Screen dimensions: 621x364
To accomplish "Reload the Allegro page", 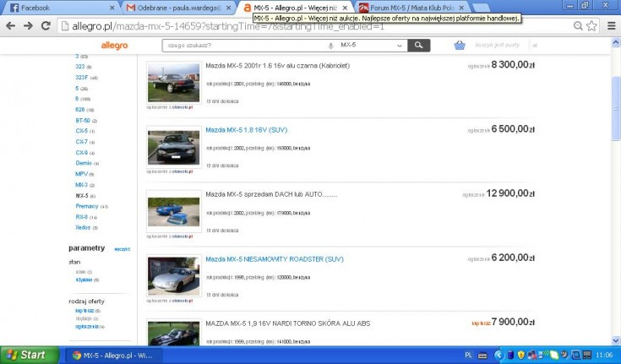I will (x=46, y=26).
